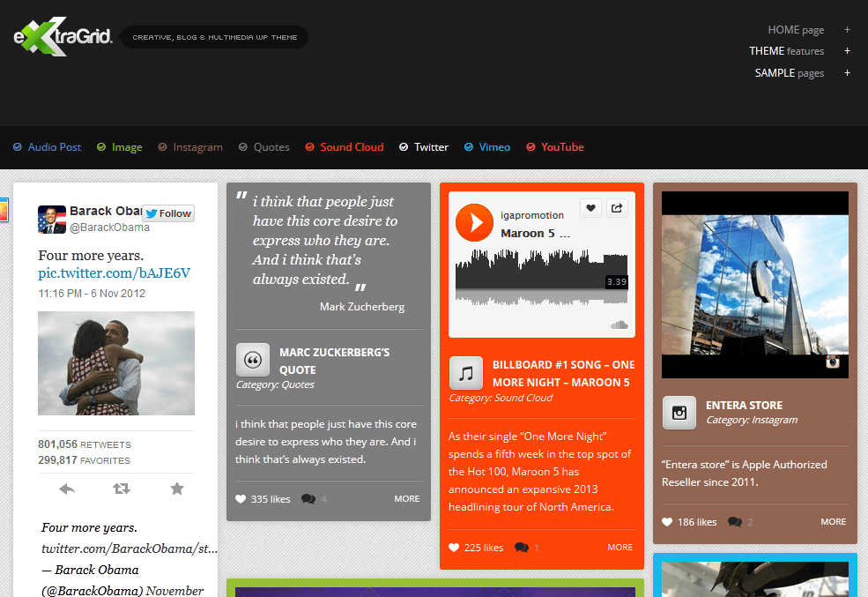The image size is (868, 597).
Task: Toggle the YouTube filter check
Action: (530, 146)
